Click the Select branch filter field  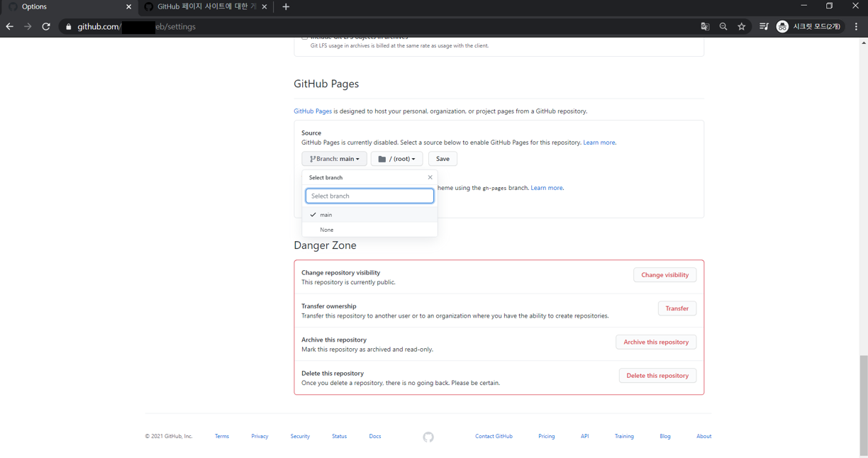pyautogui.click(x=369, y=196)
